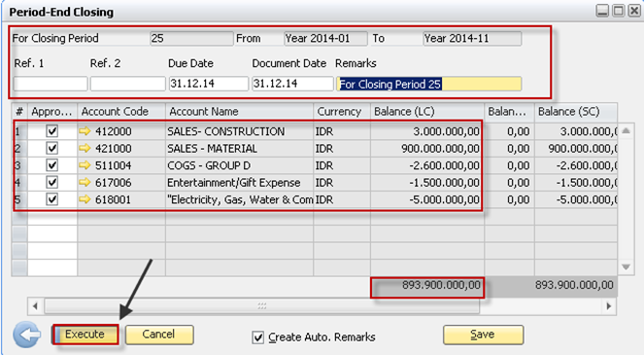
Task: Close the Period-End Closing window
Action: coord(633,11)
